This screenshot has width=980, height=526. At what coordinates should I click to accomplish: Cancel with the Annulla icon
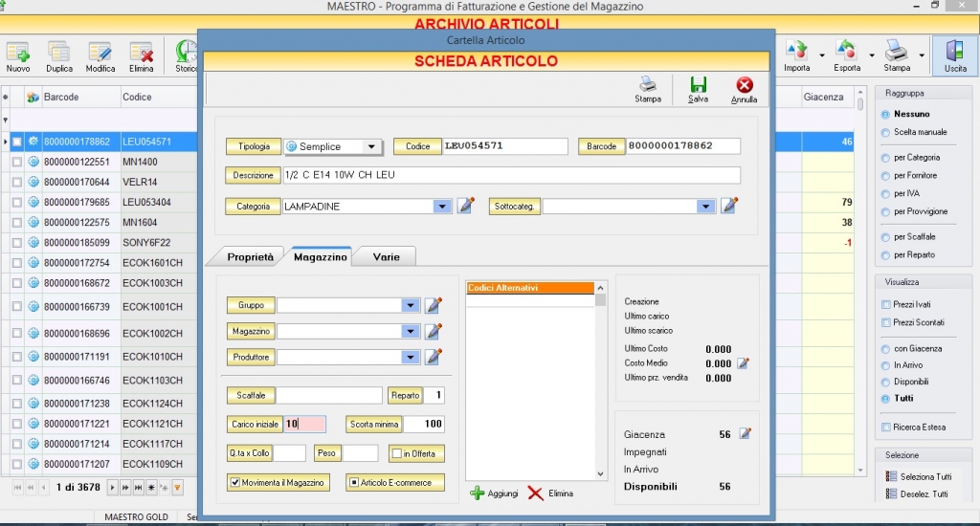(745, 84)
